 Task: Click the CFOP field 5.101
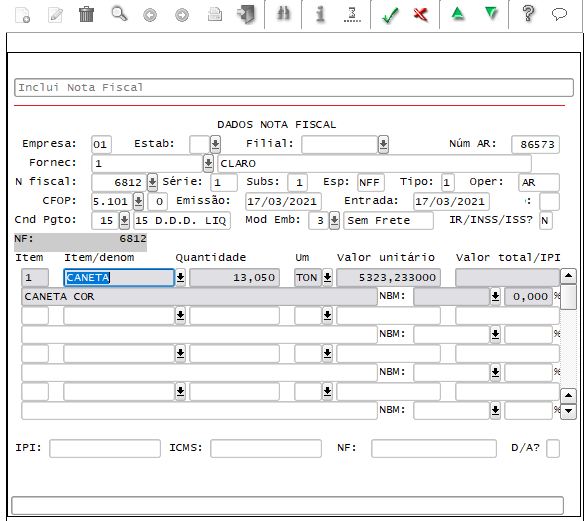coord(112,201)
